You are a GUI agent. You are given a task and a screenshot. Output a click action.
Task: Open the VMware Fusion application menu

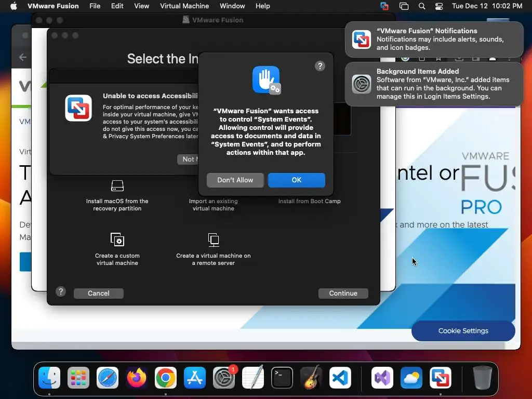click(x=53, y=6)
